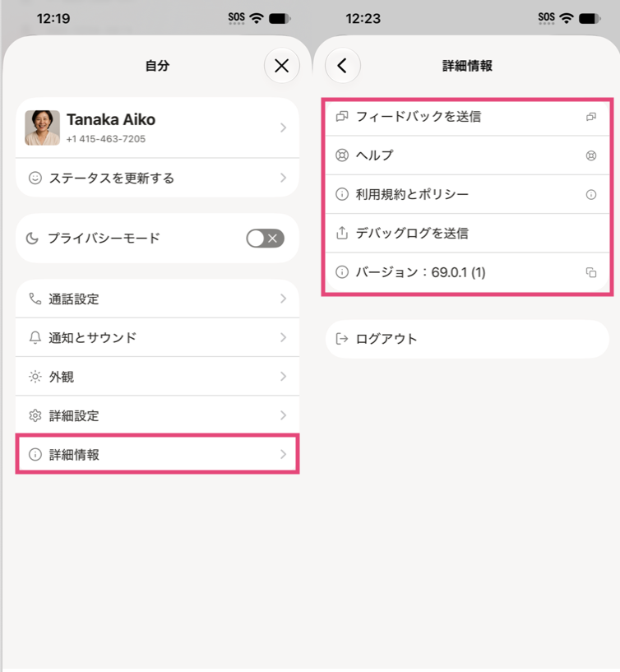
Task: Tap the lifebuoy icon at right of ヘルプ
Action: coord(591,155)
